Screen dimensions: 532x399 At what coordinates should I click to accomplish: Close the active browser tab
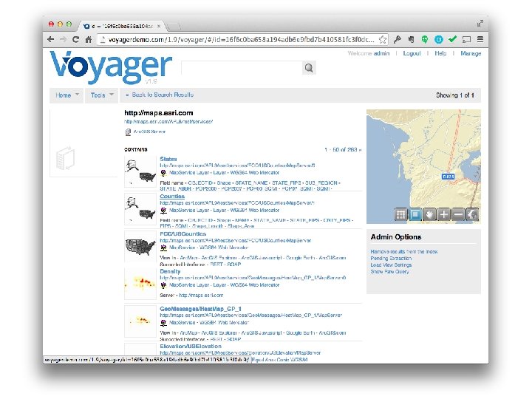(159, 26)
